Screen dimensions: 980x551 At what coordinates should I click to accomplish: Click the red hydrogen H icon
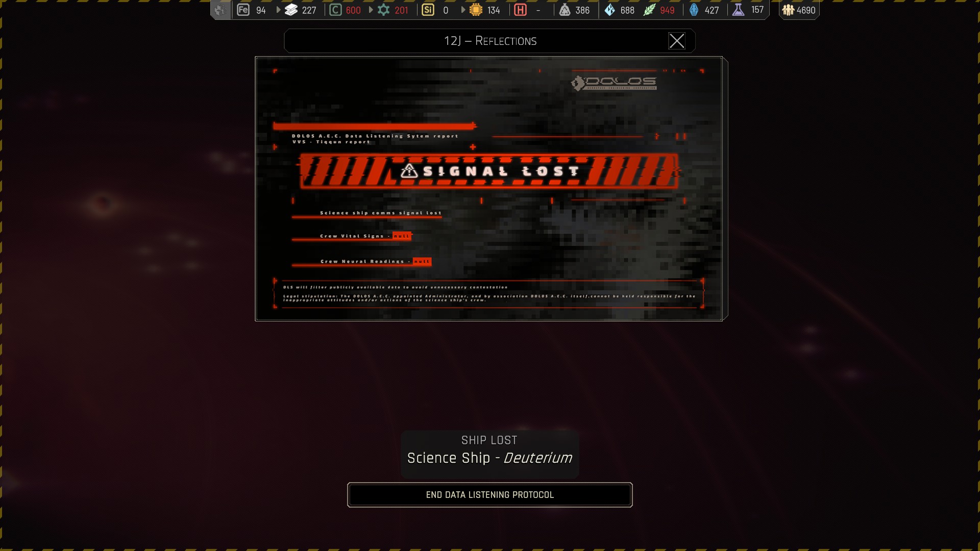[x=520, y=10]
